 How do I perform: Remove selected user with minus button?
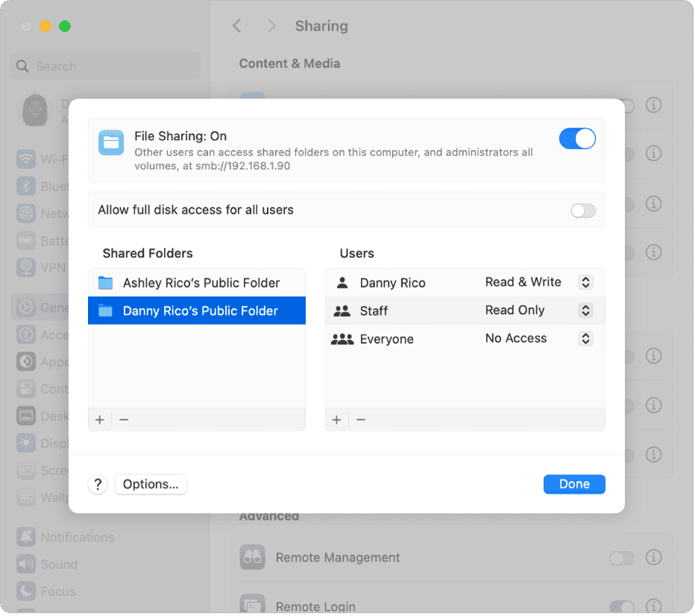click(361, 420)
